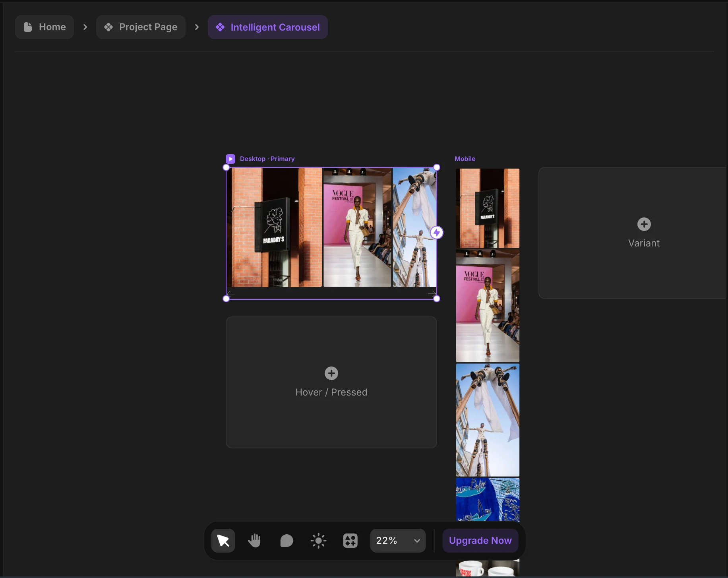Select the cursor pointer tool
Image resolution: width=728 pixels, height=578 pixels.
click(x=223, y=541)
